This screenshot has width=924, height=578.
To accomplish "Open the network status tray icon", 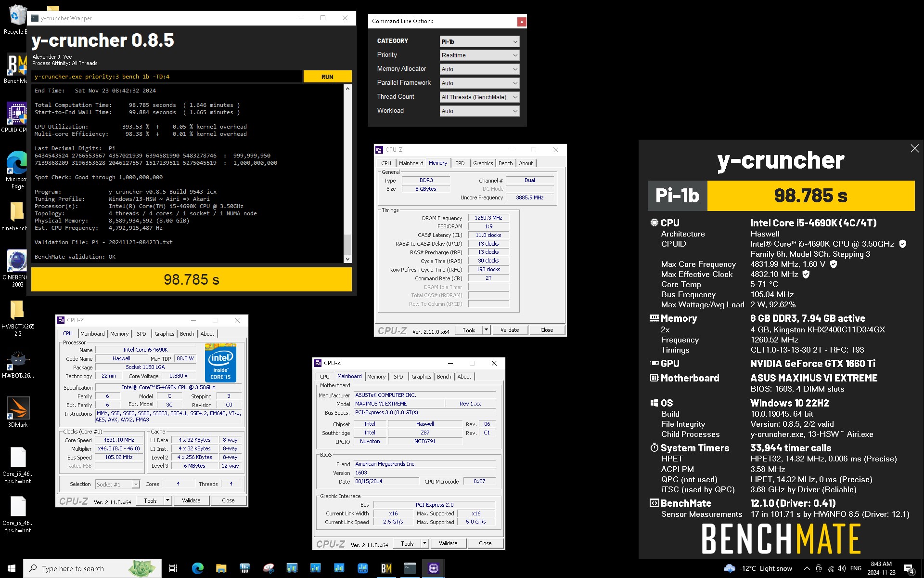I will 830,568.
